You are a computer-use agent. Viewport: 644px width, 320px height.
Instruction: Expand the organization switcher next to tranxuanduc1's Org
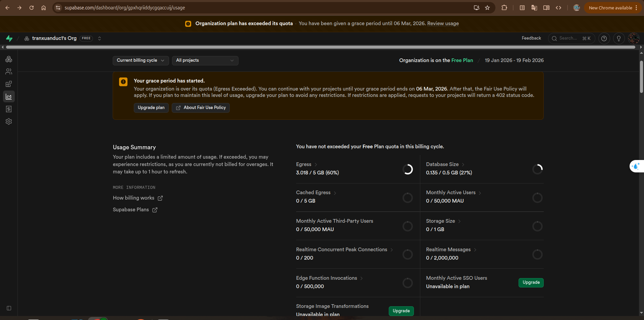[100, 39]
